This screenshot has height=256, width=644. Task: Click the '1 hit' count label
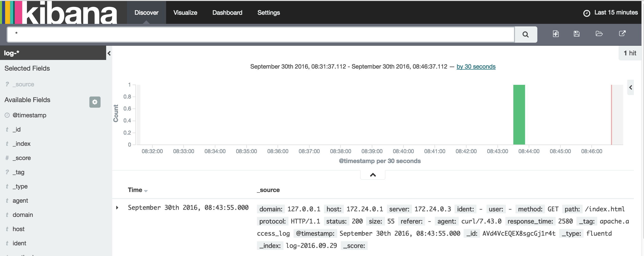pyautogui.click(x=630, y=53)
